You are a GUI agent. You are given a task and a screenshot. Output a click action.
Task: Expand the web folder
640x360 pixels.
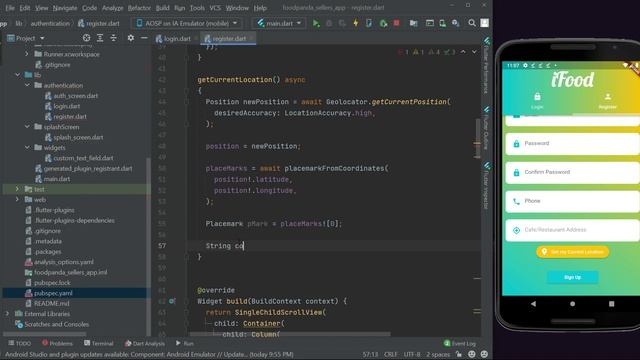coord(18,200)
